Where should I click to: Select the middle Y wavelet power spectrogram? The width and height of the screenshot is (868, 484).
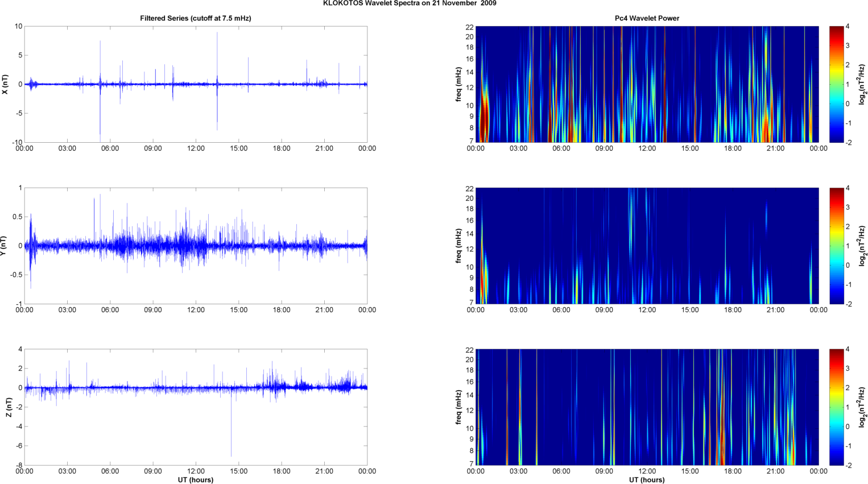pos(647,246)
